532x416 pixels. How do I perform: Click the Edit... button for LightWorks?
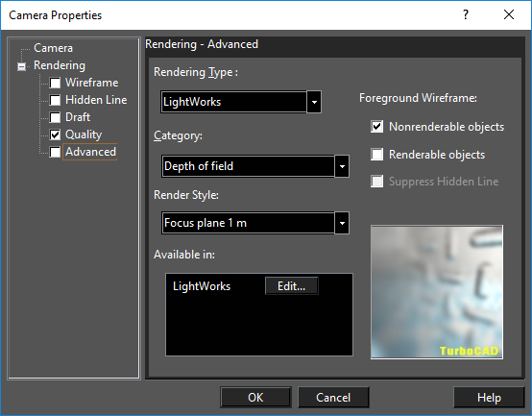point(291,286)
